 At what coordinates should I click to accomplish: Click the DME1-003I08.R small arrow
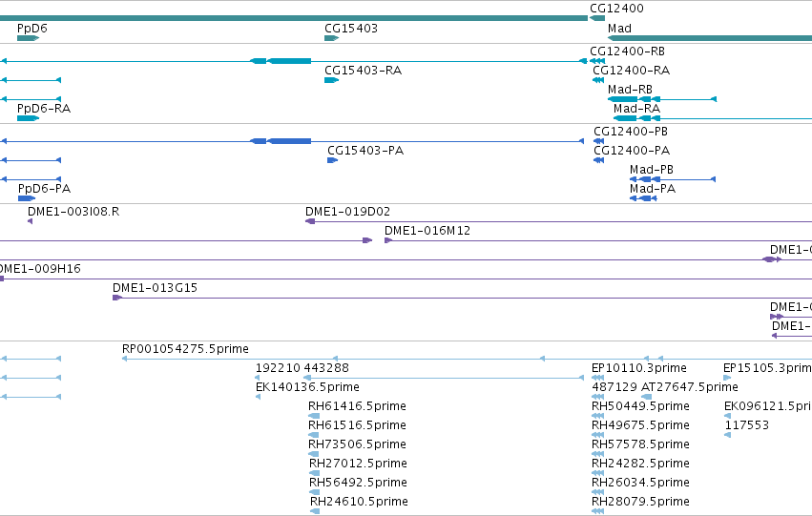click(x=30, y=221)
